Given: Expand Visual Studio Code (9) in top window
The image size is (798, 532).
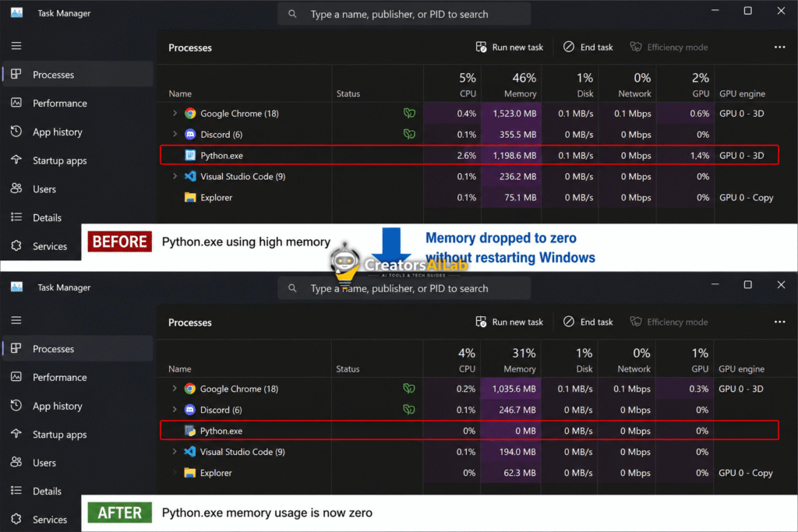Looking at the screenshot, I should [175, 176].
